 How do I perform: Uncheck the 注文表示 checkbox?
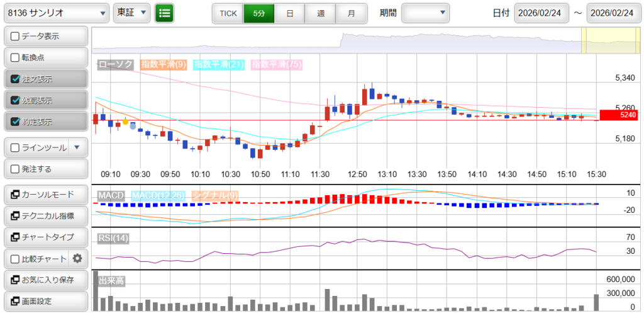click(16, 79)
